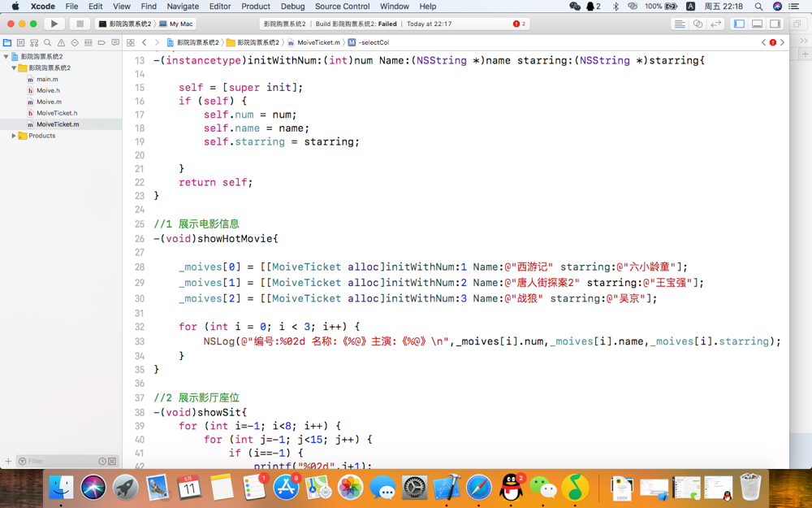Open the symbol navigator icon
Image resolution: width=812 pixels, height=508 pixels.
pyautogui.click(x=34, y=42)
